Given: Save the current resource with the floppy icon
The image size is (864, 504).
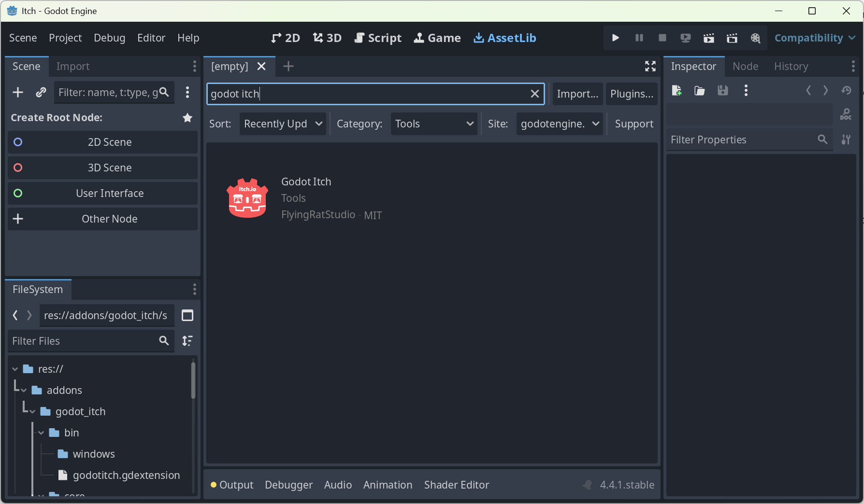Looking at the screenshot, I should coord(722,90).
